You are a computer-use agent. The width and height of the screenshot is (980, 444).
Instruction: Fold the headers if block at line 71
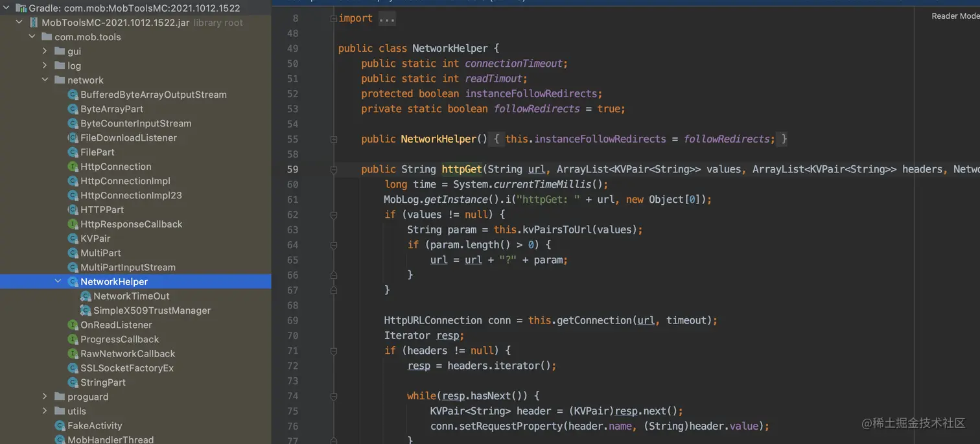334,351
